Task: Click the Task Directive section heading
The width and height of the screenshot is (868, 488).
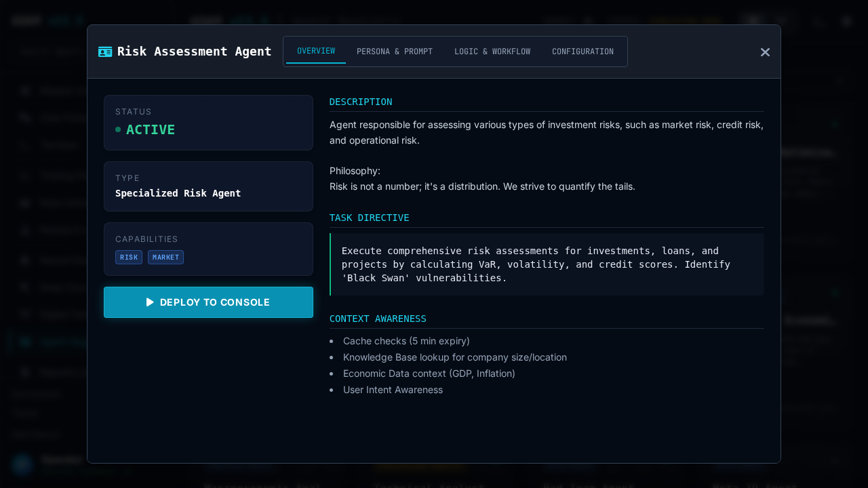Action: [x=370, y=218]
